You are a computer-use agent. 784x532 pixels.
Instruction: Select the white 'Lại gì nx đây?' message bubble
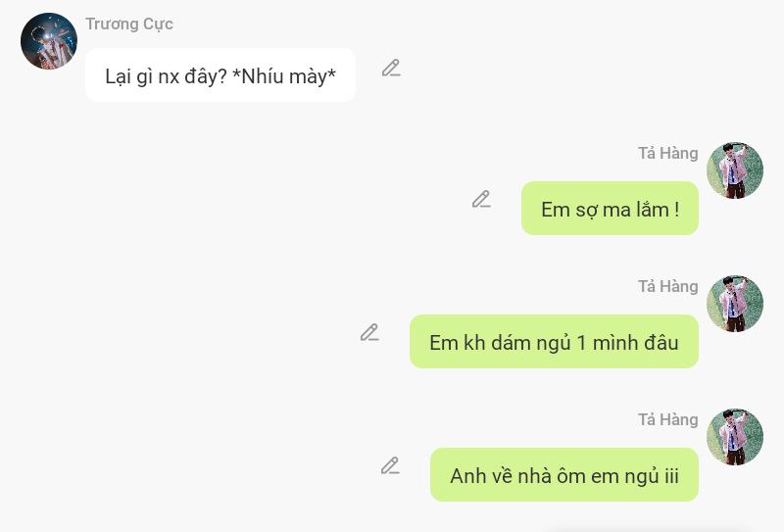(x=220, y=75)
